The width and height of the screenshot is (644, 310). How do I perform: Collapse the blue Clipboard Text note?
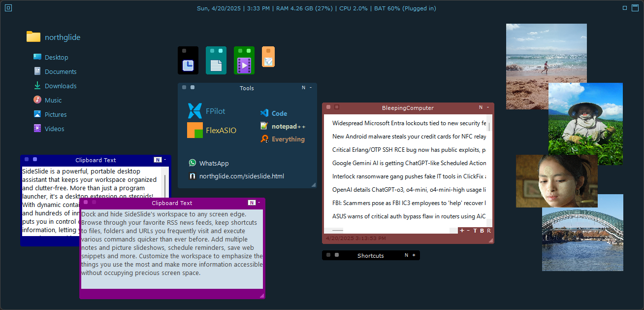click(x=165, y=160)
